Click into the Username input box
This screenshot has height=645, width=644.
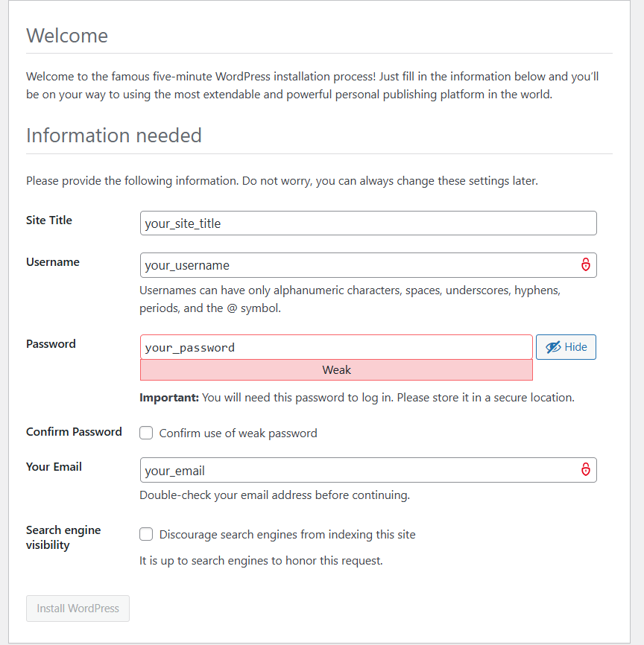(358, 265)
